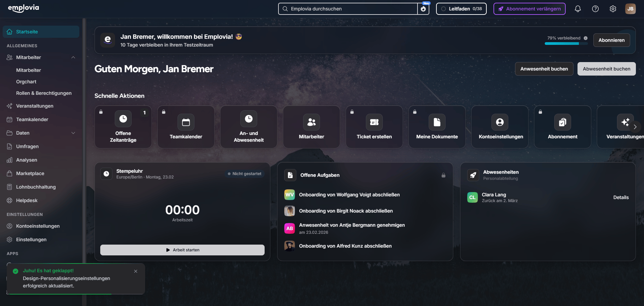
Task: Click Alfred Kunz's photo avatar
Action: pyautogui.click(x=290, y=246)
